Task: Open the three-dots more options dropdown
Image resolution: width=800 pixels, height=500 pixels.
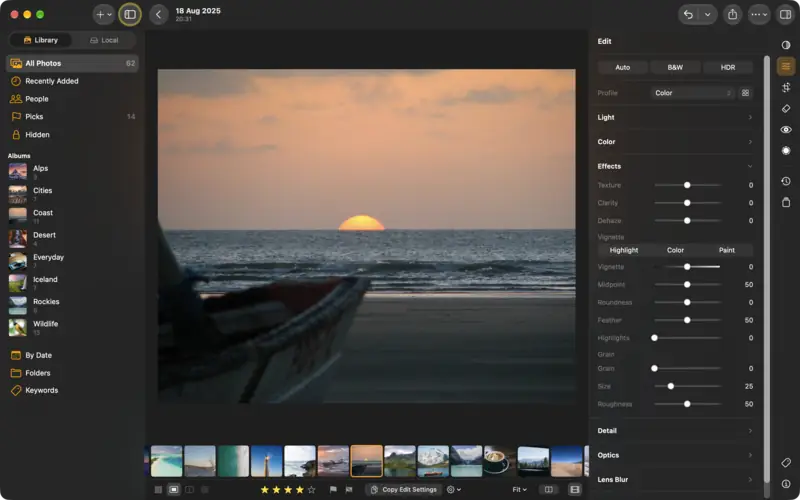Action: 759,14
